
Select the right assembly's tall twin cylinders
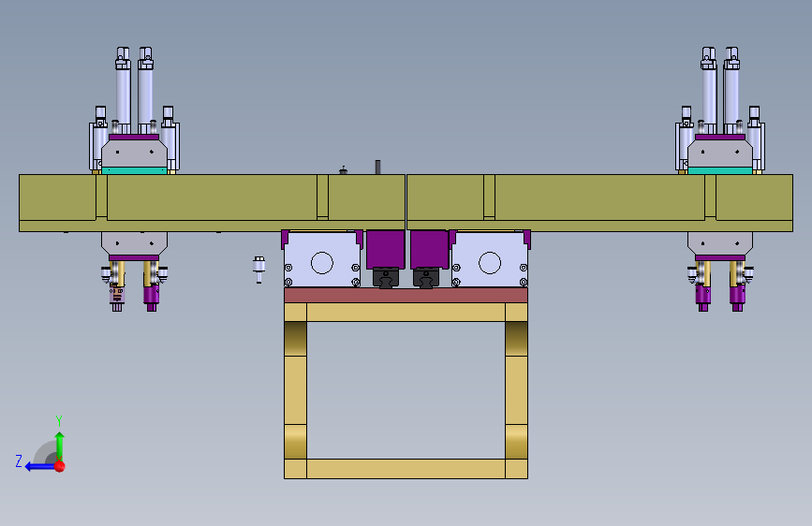720,91
